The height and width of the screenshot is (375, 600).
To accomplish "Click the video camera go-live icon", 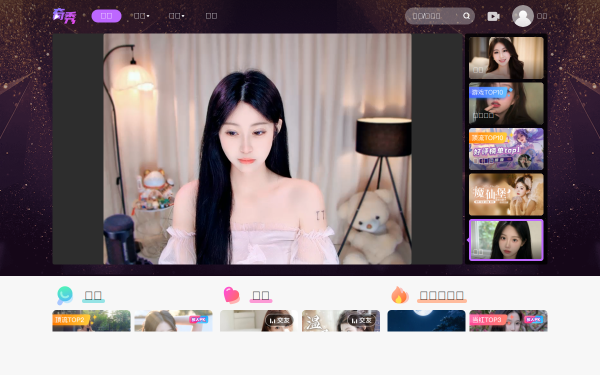I will [x=494, y=16].
